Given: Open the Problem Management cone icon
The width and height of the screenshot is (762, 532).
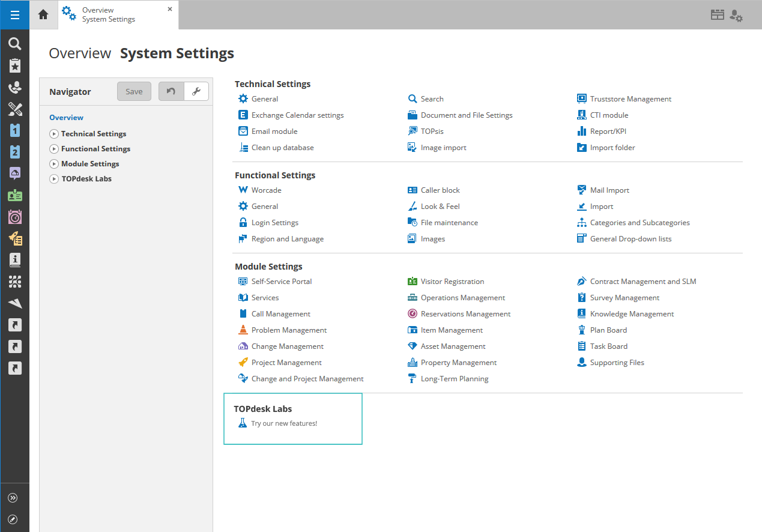Looking at the screenshot, I should [x=243, y=330].
